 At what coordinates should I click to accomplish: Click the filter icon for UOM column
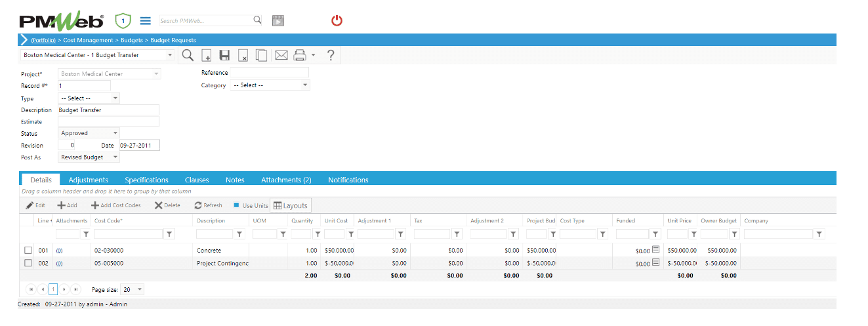(282, 234)
